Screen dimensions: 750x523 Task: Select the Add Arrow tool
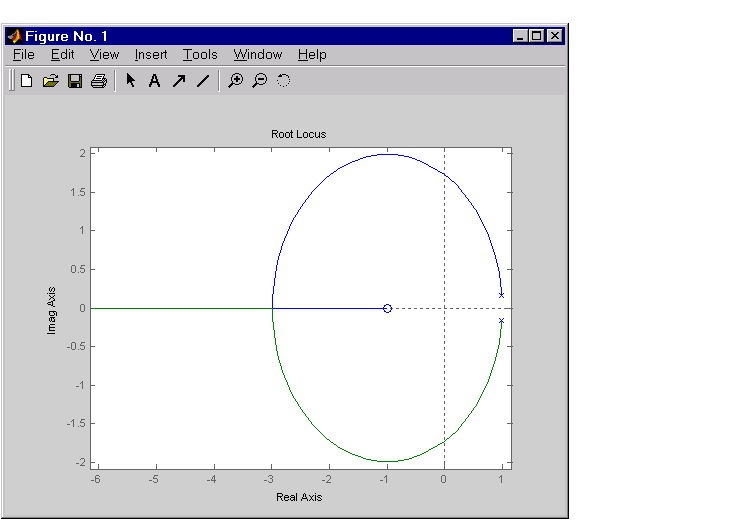pyautogui.click(x=178, y=81)
